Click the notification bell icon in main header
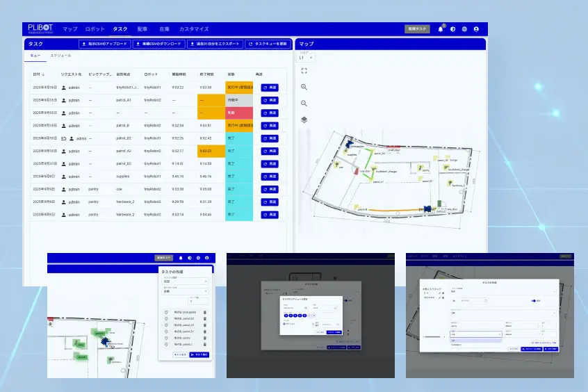Screen dimensions: 588x392 pos(441,29)
